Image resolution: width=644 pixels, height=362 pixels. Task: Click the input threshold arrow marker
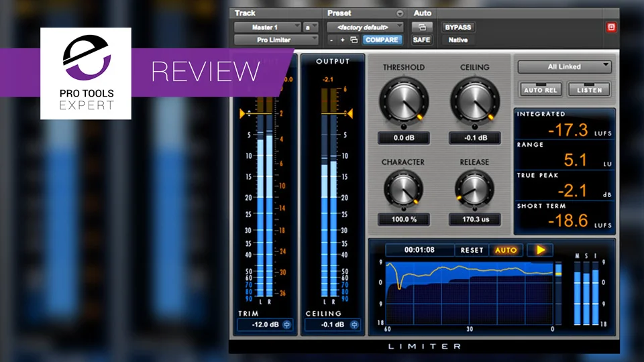tap(242, 113)
